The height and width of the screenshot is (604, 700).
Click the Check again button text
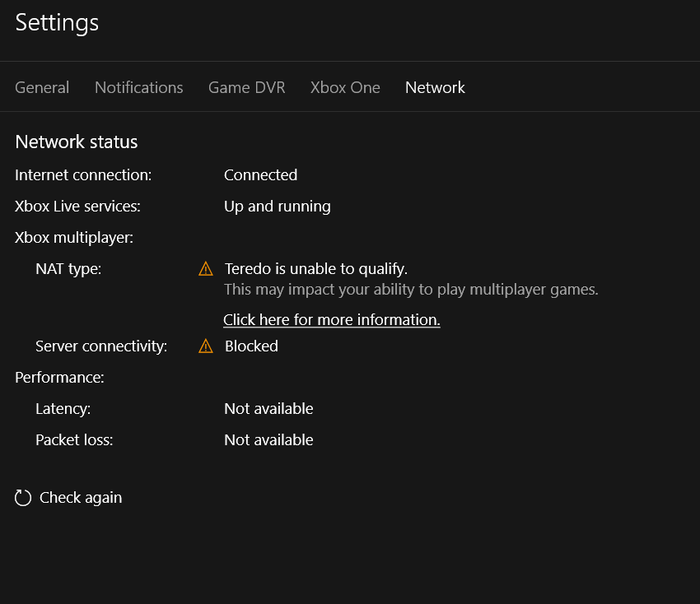(81, 498)
